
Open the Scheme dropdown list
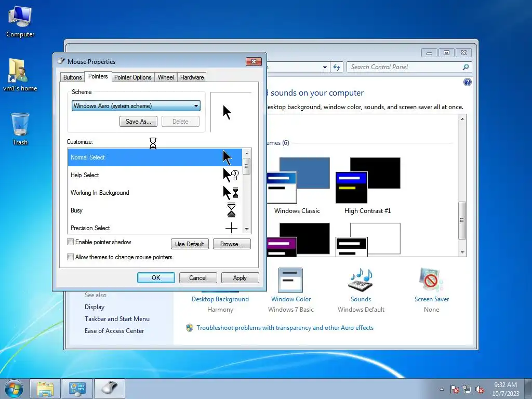[136, 106]
